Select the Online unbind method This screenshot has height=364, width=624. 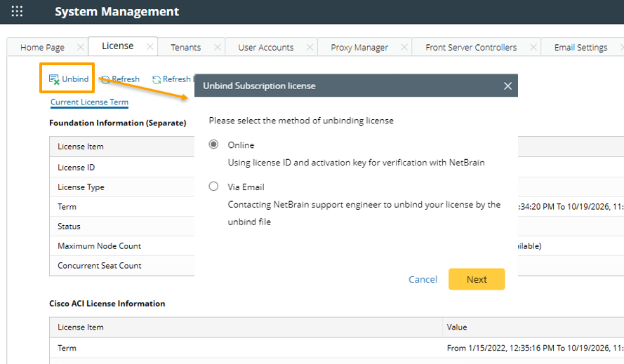point(214,144)
